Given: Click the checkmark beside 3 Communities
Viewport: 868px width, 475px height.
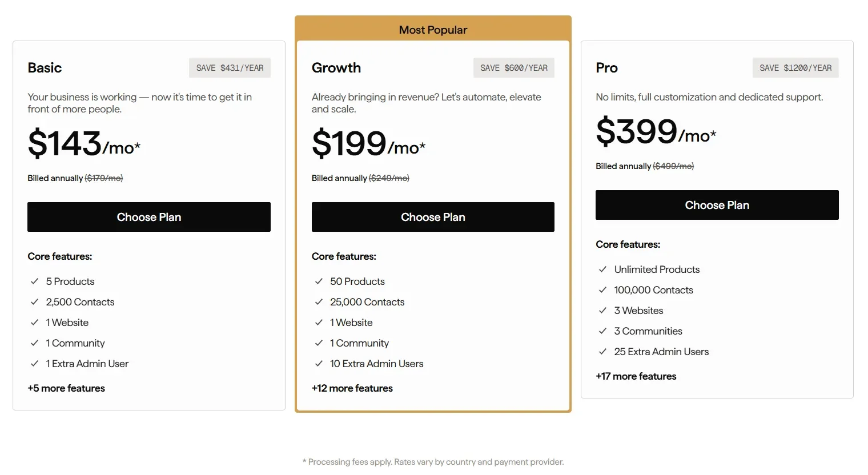Looking at the screenshot, I should click(603, 331).
